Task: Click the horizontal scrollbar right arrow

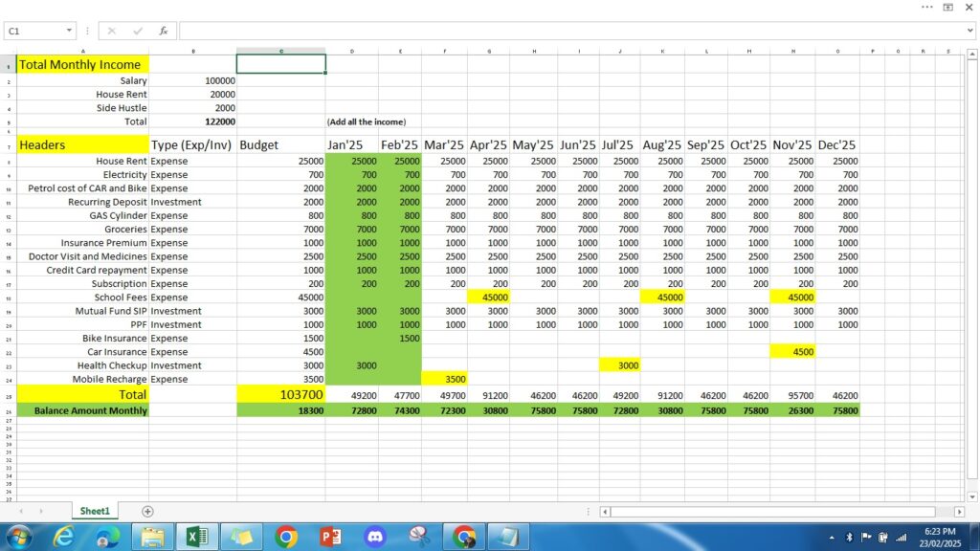Action: point(959,512)
